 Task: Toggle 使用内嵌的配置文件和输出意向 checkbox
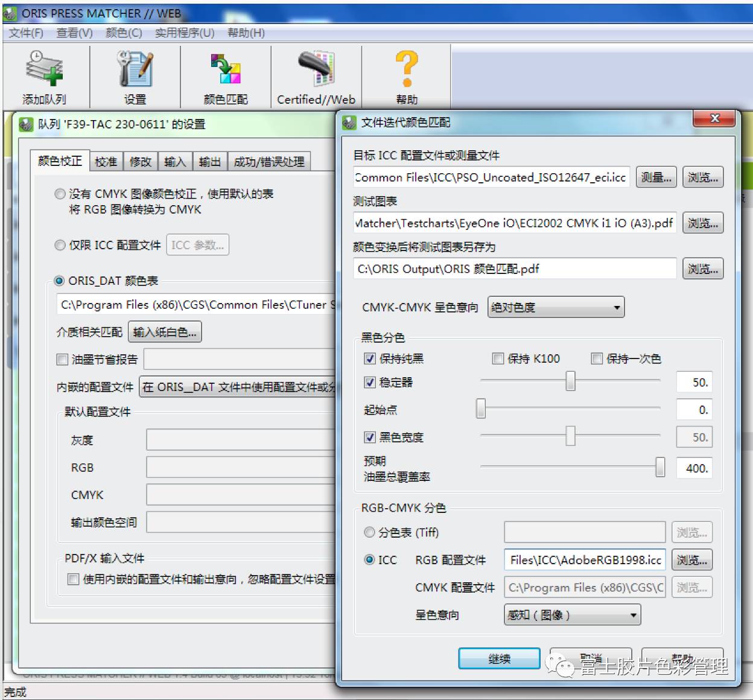(73, 579)
